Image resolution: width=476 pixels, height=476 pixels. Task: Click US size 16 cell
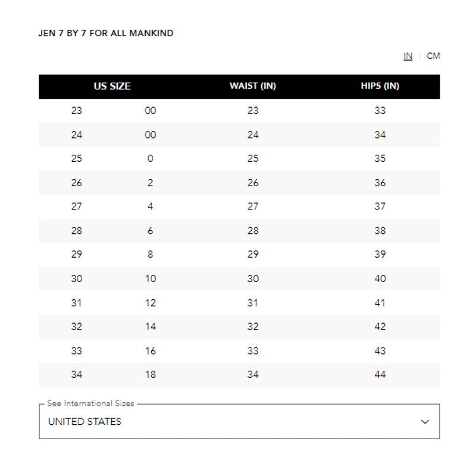coord(151,351)
